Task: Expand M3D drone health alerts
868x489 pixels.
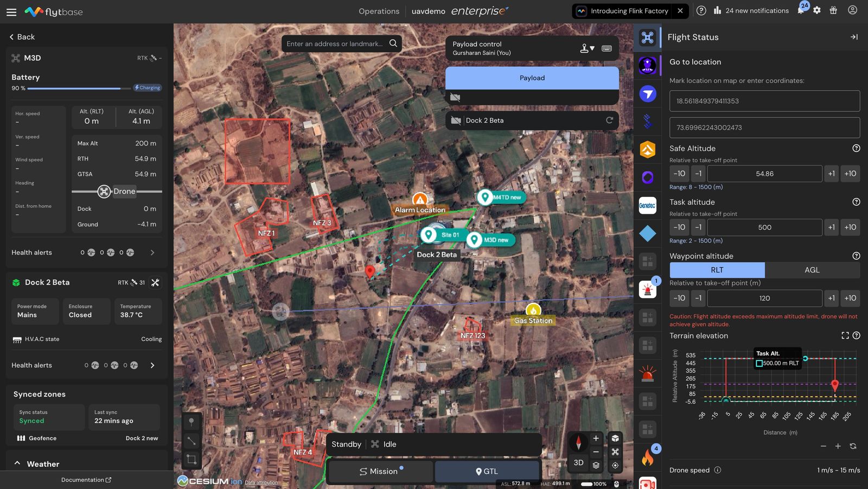Action: (152, 252)
